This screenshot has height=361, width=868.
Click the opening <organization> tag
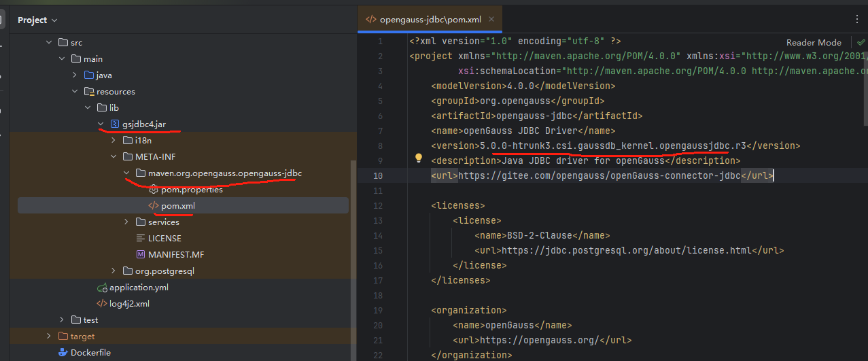click(x=469, y=310)
